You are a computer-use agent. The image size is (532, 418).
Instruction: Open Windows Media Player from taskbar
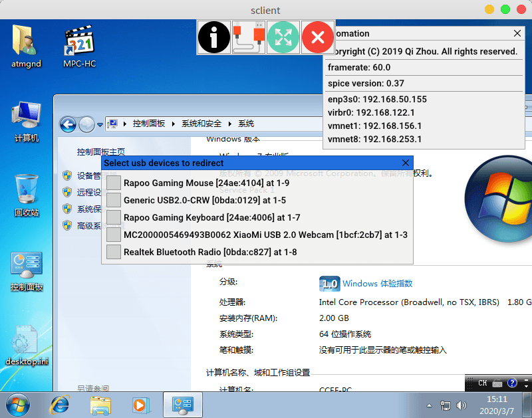pyautogui.click(x=140, y=404)
